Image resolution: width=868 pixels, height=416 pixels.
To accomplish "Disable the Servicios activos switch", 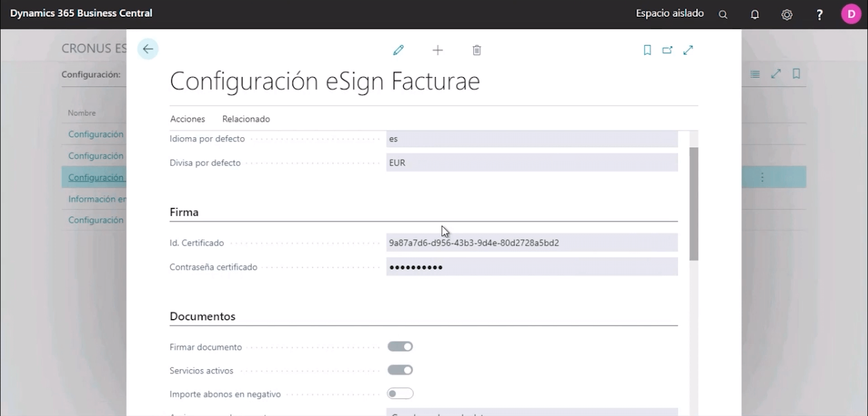I will point(400,370).
